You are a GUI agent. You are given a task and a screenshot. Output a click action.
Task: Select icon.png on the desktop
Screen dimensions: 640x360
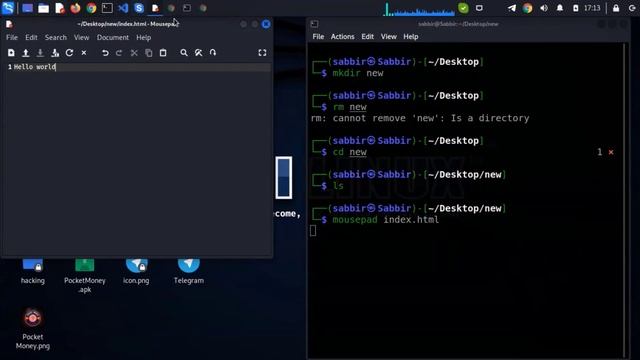(x=136, y=272)
